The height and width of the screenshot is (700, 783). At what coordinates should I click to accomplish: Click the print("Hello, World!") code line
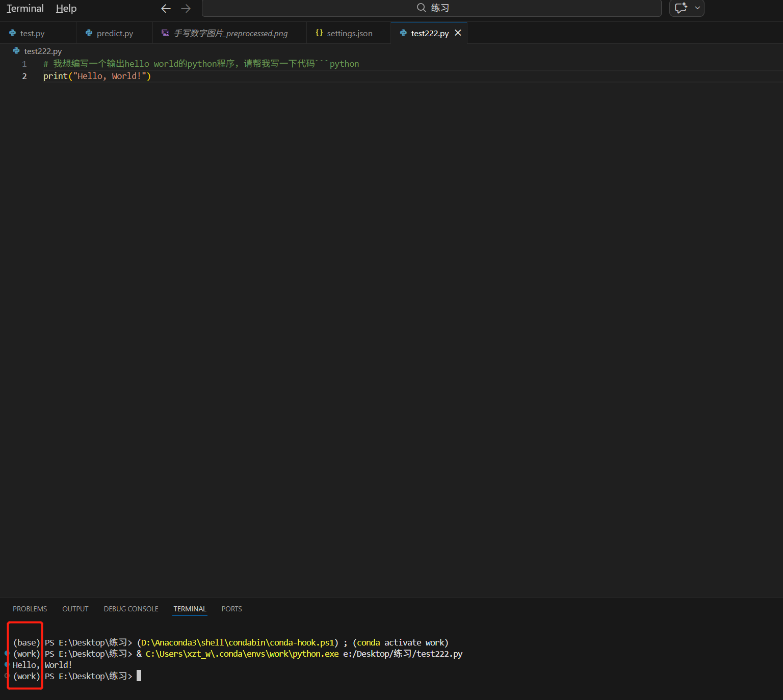tap(97, 76)
